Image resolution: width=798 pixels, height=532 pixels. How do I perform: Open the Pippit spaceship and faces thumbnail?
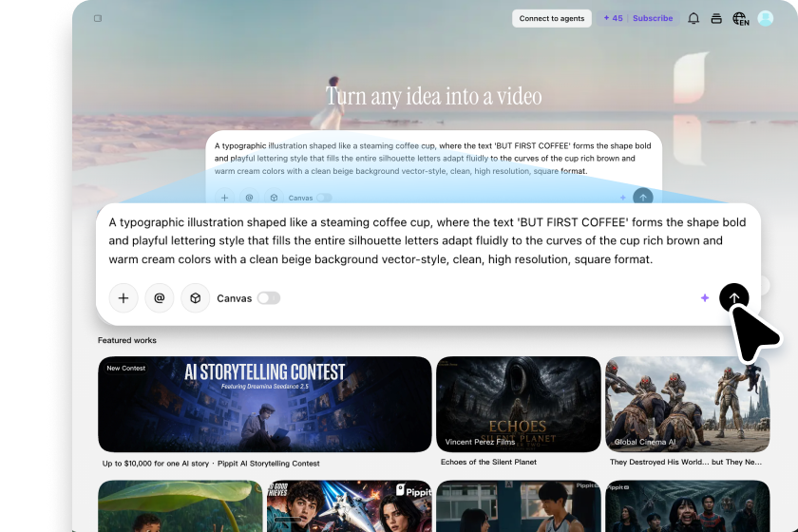pyautogui.click(x=350, y=506)
